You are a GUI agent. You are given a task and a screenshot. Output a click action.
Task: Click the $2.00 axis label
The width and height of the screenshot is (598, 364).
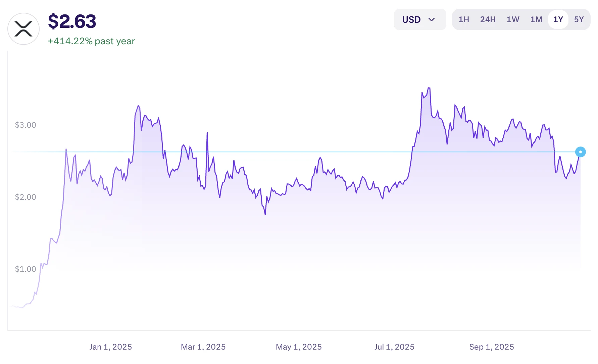(25, 197)
